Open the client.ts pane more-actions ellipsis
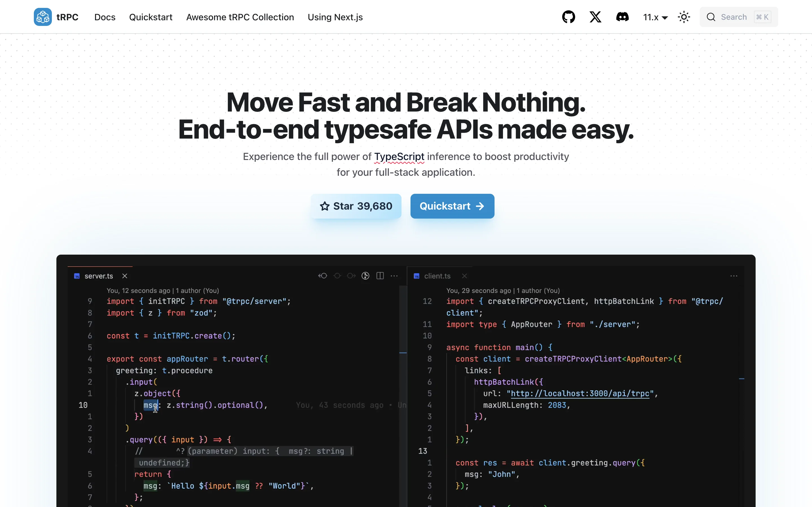The image size is (812, 507). tap(734, 276)
